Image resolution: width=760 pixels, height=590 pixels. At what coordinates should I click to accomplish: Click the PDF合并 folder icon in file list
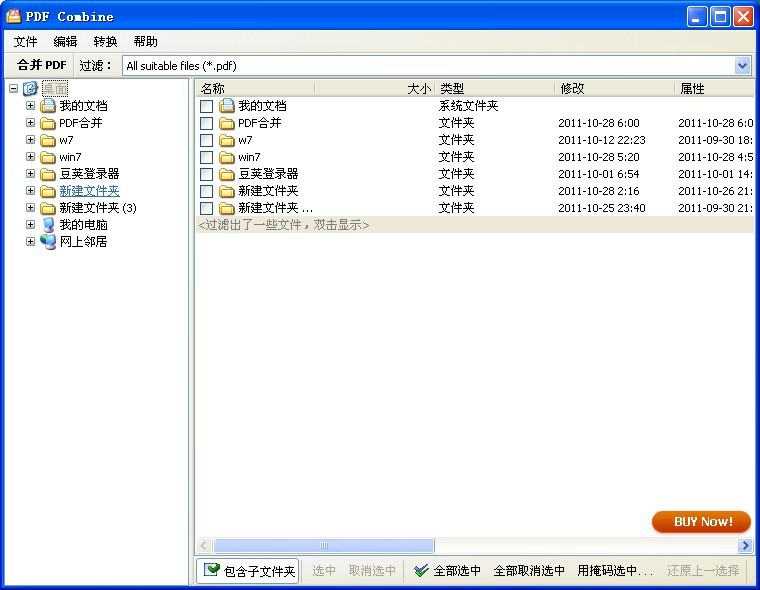[227, 123]
